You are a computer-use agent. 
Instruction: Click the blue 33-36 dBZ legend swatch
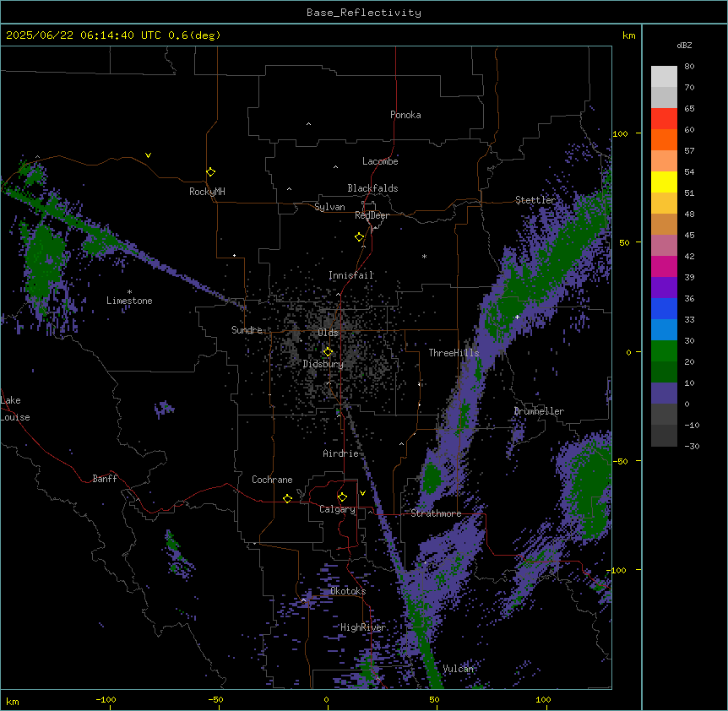[664, 308]
